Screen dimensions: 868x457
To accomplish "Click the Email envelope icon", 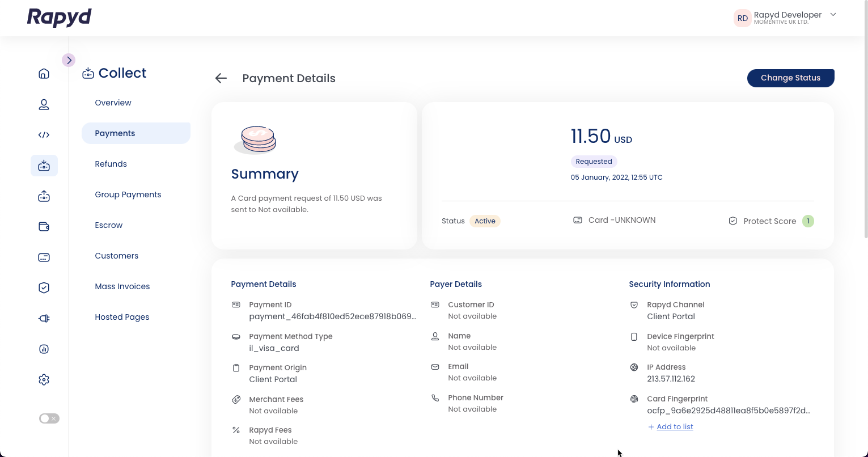I will tap(435, 366).
